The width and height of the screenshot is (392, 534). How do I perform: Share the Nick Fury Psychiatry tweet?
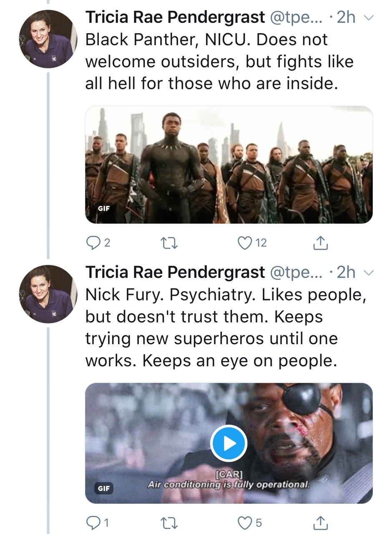tap(320, 522)
